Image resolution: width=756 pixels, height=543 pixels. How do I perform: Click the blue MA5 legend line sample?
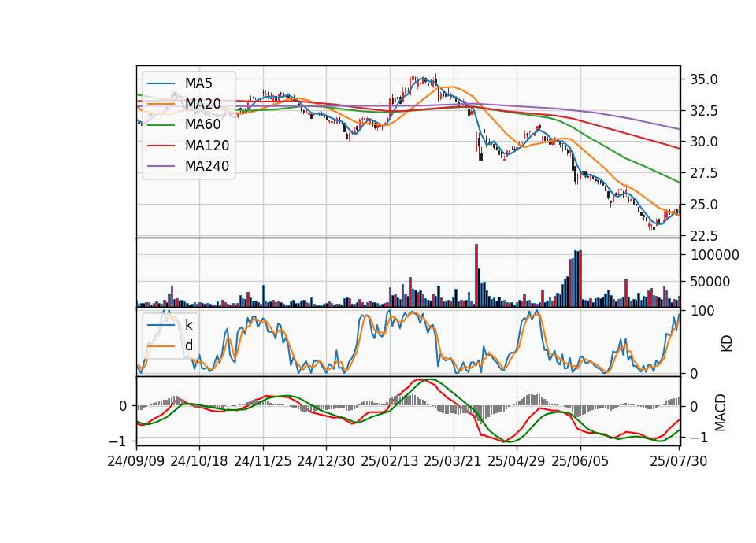pos(161,83)
